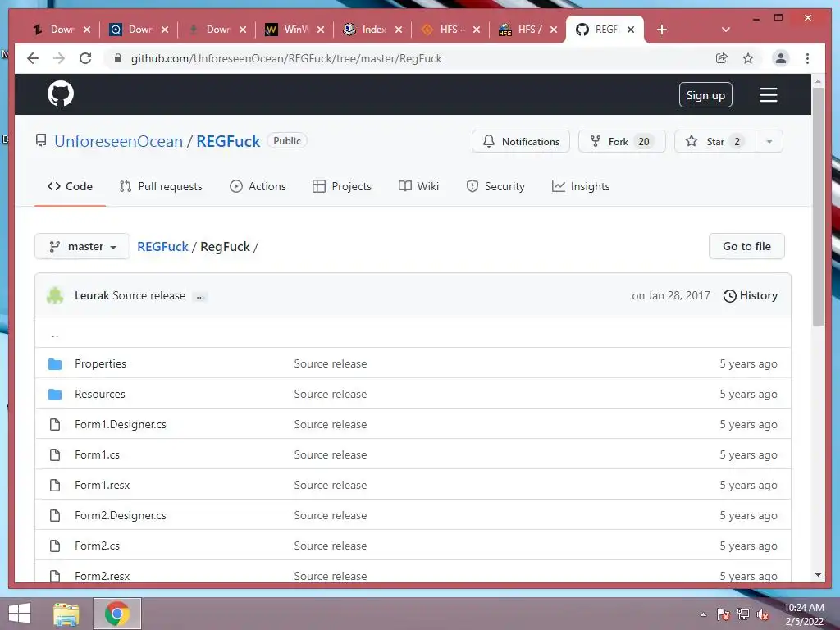Click the browser forward arrow
The height and width of the screenshot is (630, 840).
pos(59,58)
